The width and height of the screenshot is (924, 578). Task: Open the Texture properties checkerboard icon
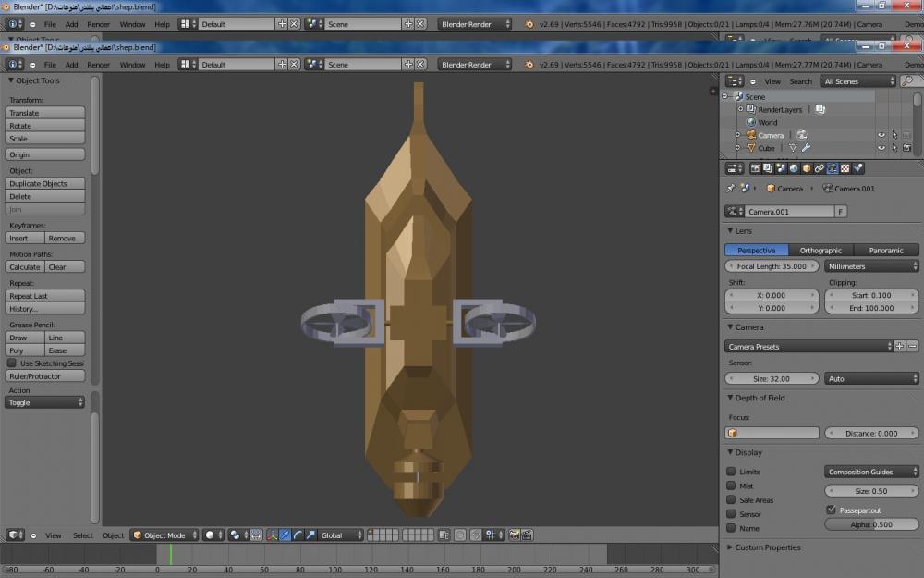(x=845, y=168)
